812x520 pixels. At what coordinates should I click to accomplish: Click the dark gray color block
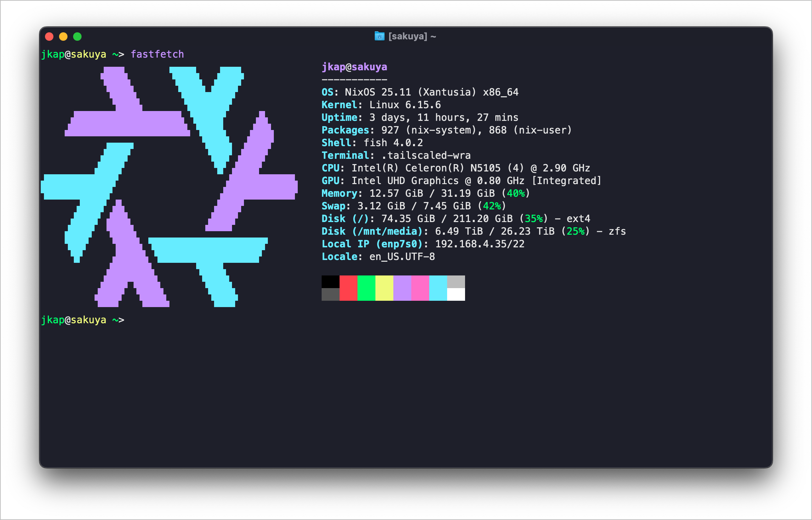click(x=330, y=294)
